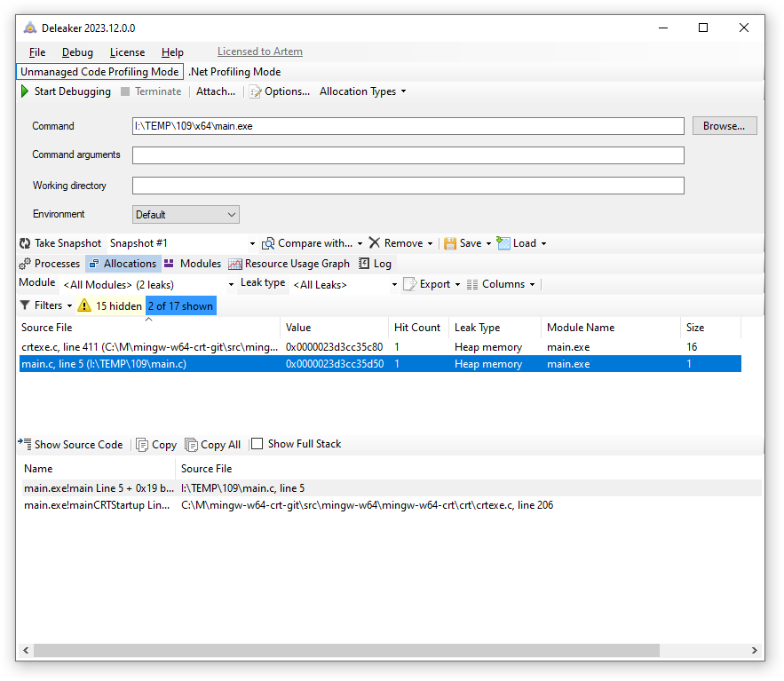Click the Start Debugging green arrow icon

pyautogui.click(x=26, y=91)
